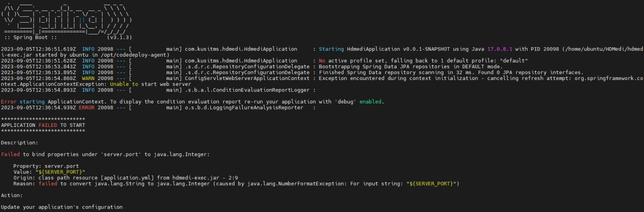Image resolution: width=644 pixels, height=212 pixels.
Task: Click the quoted "default" profile name
Action: [513, 60]
